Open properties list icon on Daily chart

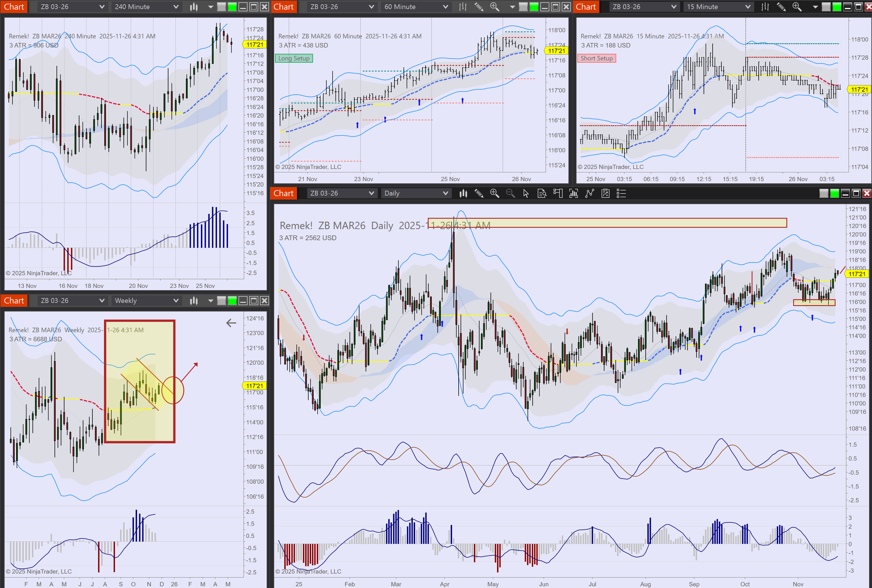point(621,193)
